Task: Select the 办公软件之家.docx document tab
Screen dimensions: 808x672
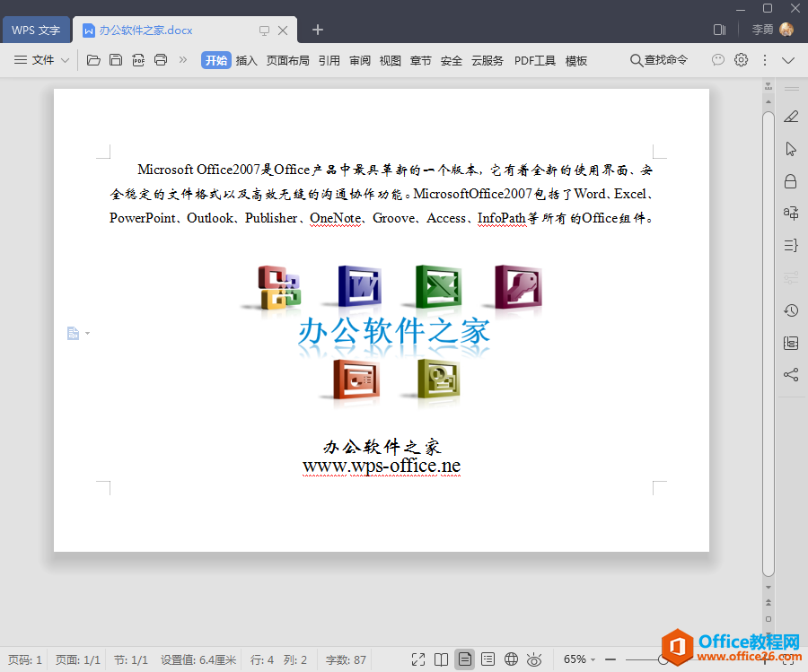Action: click(145, 31)
